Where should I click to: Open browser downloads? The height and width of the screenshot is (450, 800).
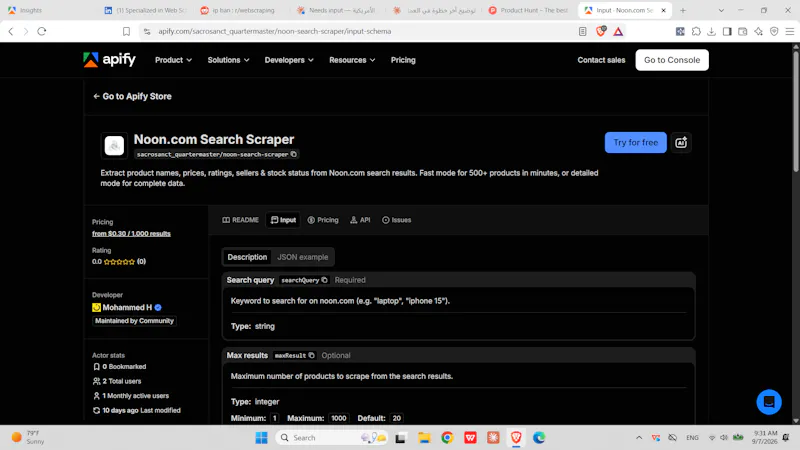711,32
